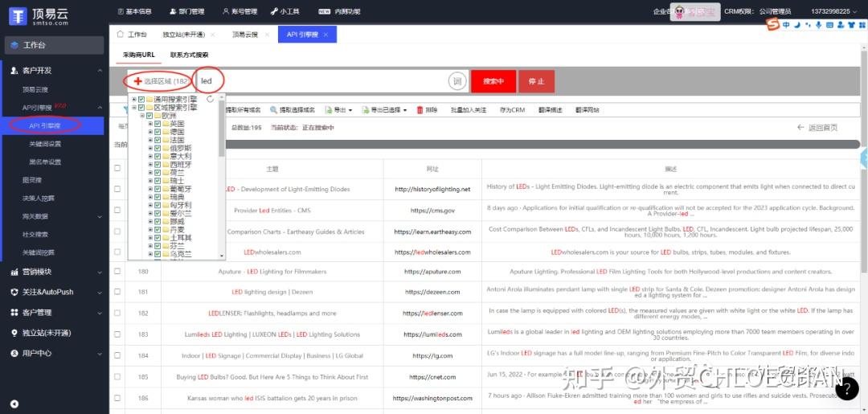Collapse the 区域搜索引擎 tree node
Screen dimensions: 868x414
coord(134,108)
